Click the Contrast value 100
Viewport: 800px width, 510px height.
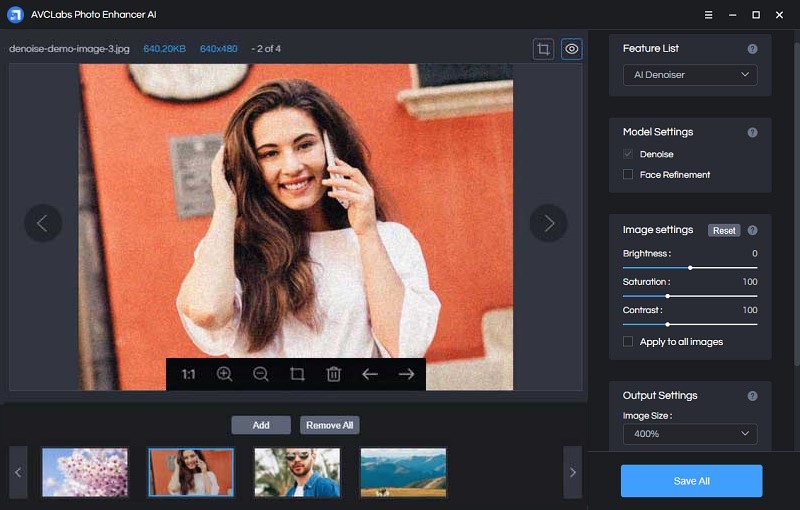(750, 310)
